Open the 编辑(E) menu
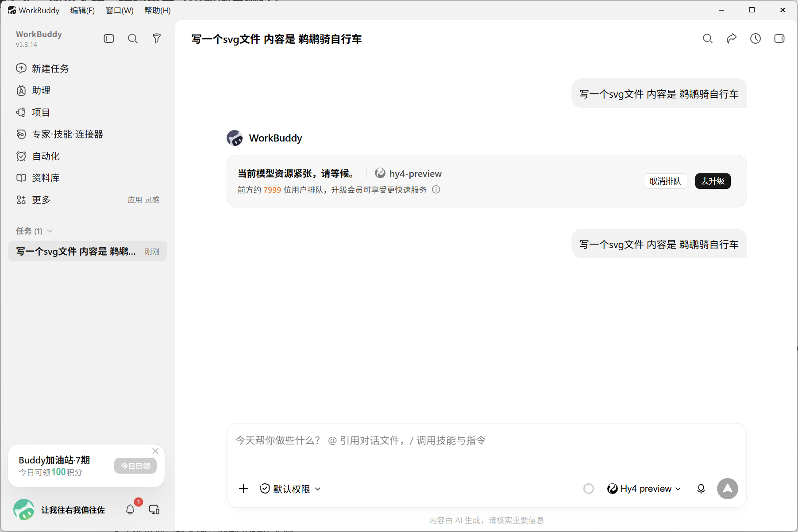 82,10
